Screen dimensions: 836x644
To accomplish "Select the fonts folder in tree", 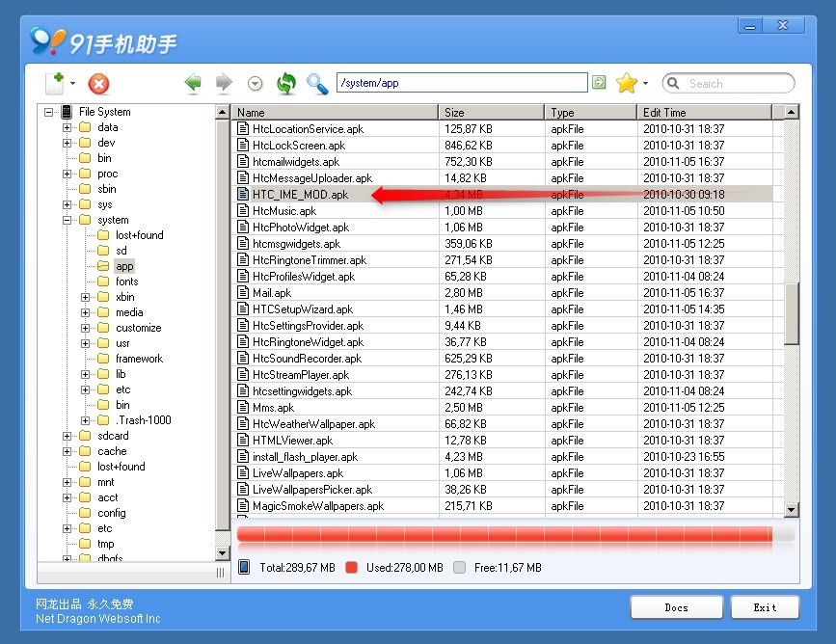I will click(127, 282).
